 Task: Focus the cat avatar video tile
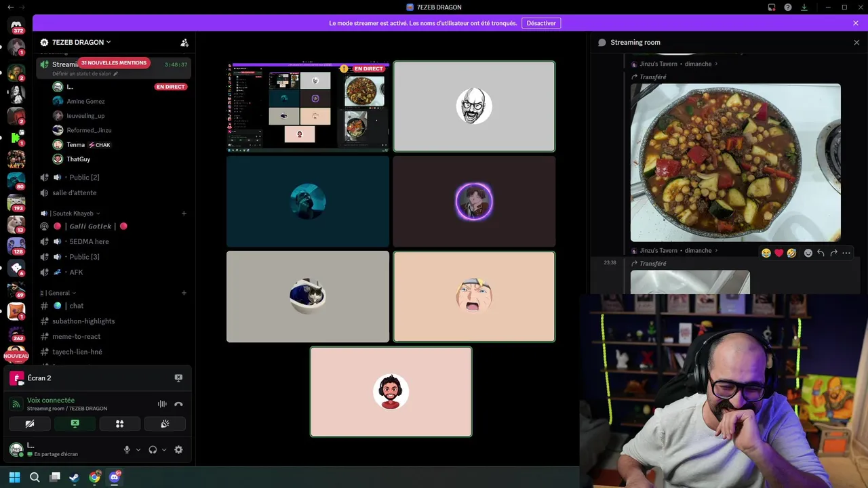point(308,296)
